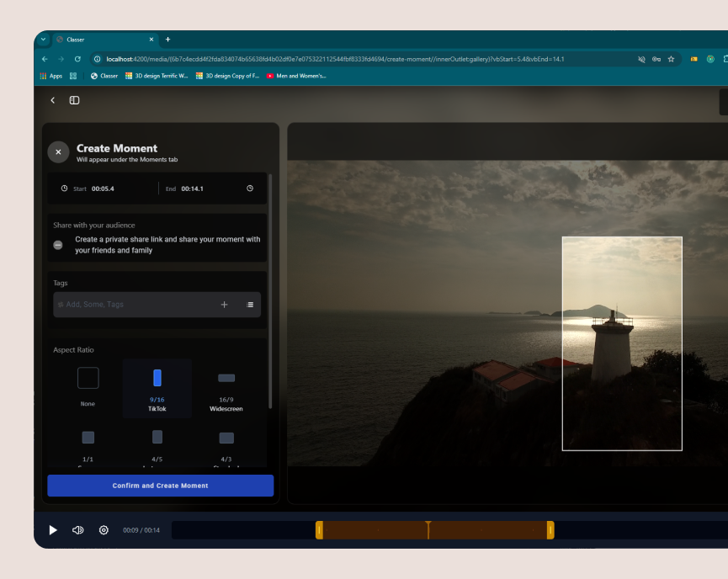Viewport: 728px width, 579px height.
Task: Select the Classer browser tab
Action: (105, 40)
